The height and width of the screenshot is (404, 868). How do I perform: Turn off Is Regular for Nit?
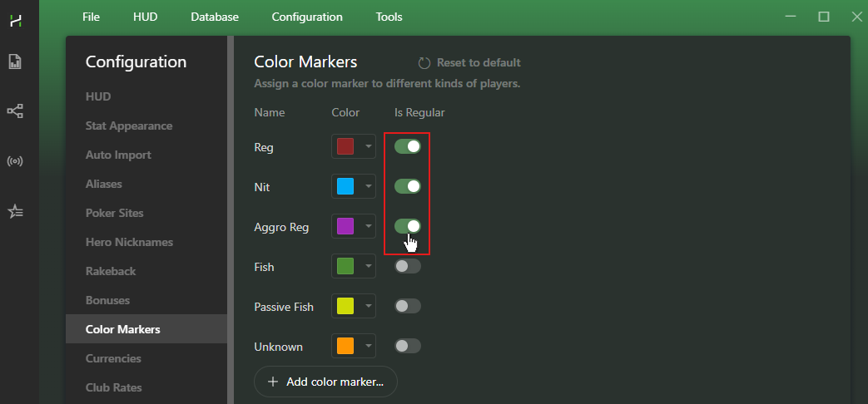click(408, 187)
